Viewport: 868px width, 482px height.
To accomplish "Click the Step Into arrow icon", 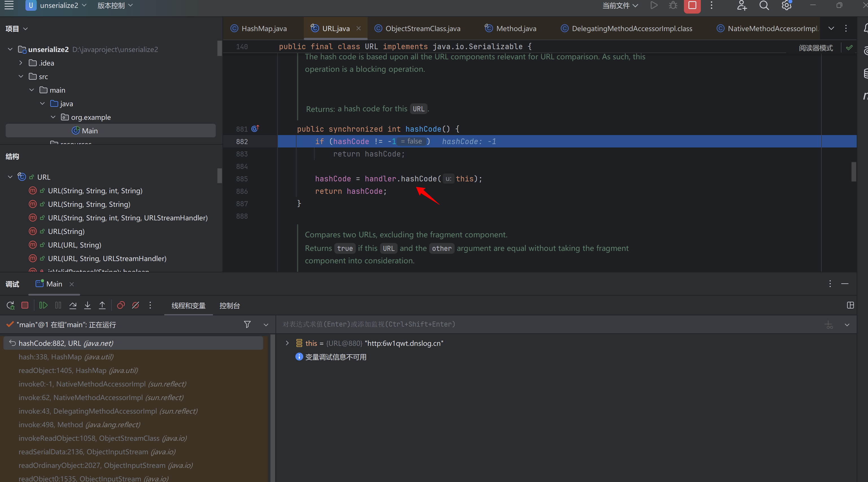I will [87, 305].
